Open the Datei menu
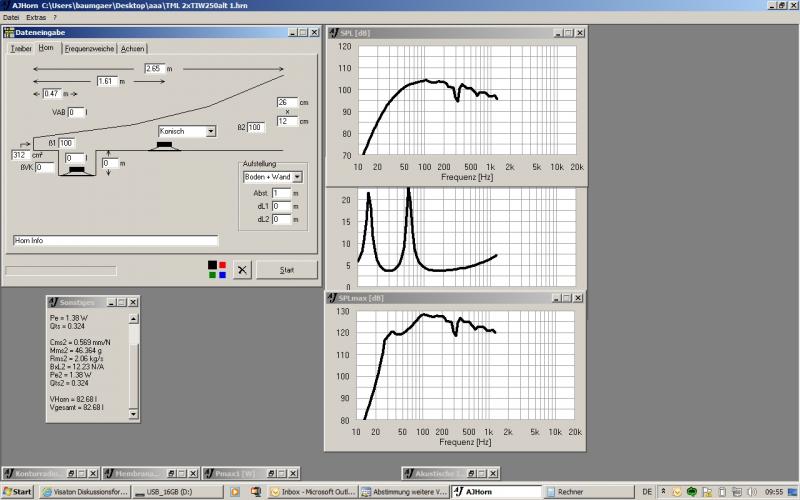The image size is (800, 500). pyautogui.click(x=11, y=18)
